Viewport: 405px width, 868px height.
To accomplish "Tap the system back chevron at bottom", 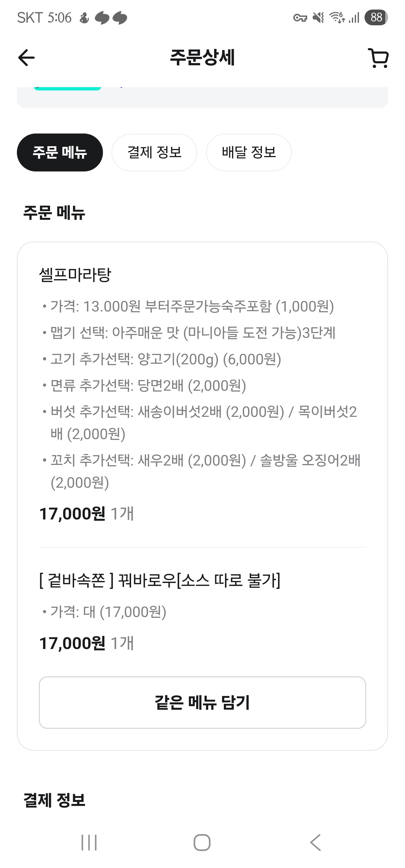I will tap(316, 842).
